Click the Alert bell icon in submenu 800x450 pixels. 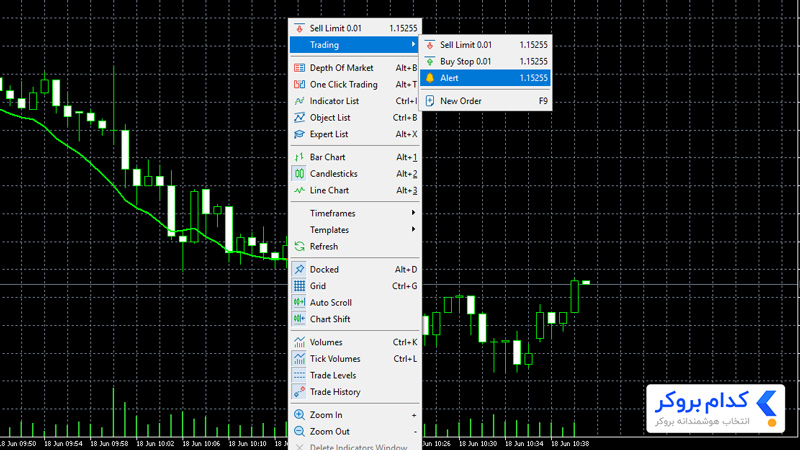pyautogui.click(x=430, y=78)
